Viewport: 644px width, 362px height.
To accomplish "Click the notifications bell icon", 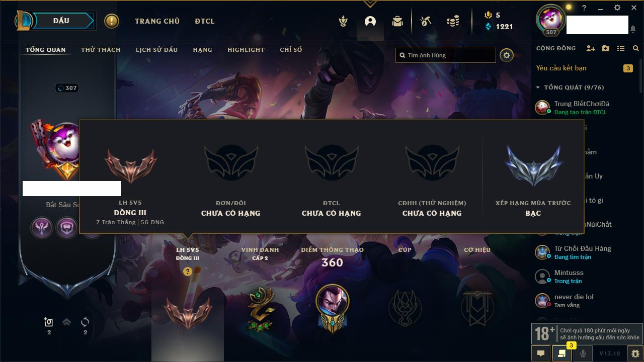I will tap(633, 30).
